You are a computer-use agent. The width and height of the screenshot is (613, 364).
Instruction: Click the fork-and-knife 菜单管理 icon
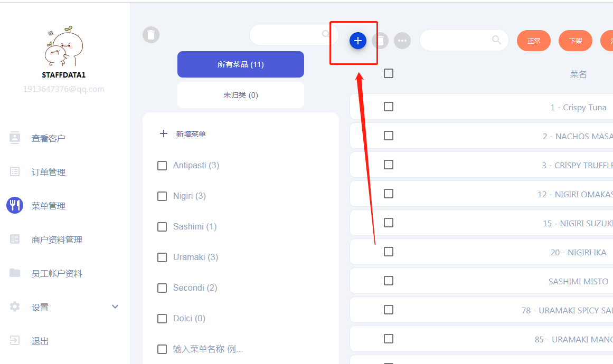(15, 205)
